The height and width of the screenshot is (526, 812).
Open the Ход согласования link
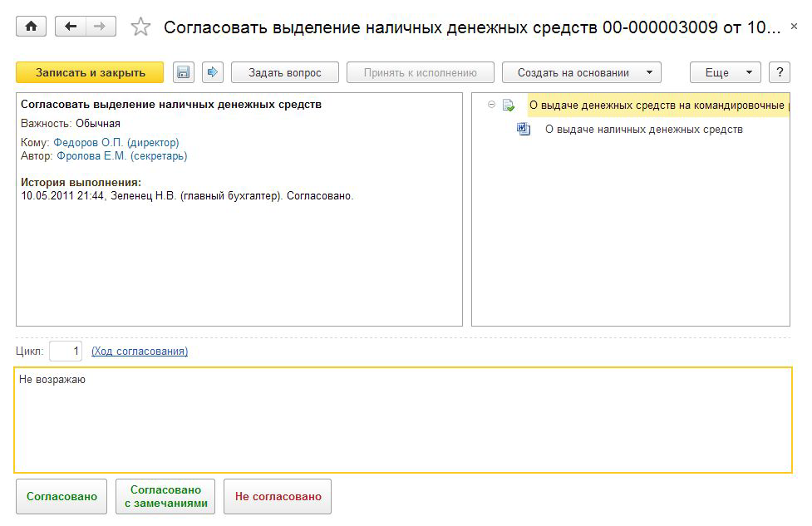click(140, 351)
